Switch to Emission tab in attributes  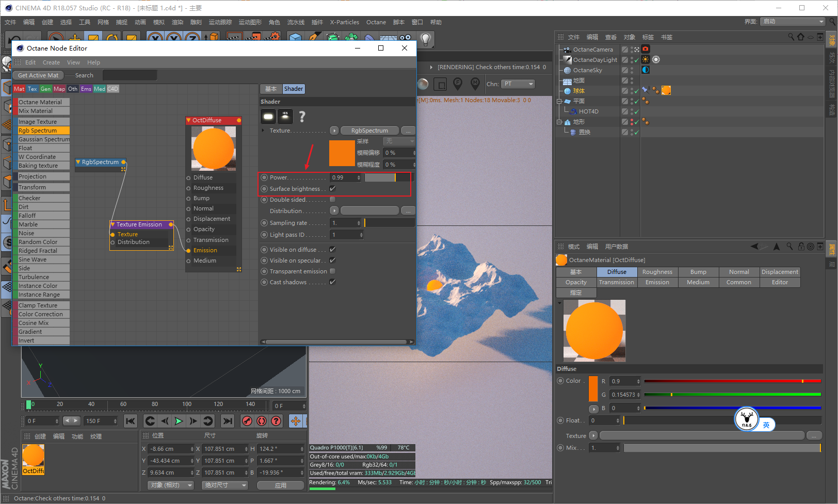coord(657,282)
